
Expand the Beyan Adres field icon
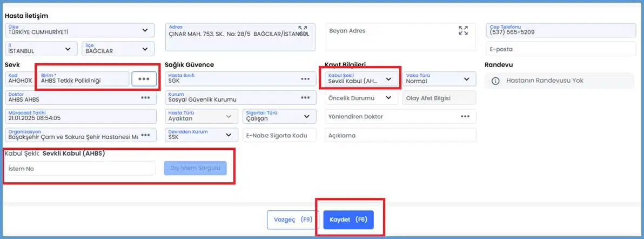coord(463,30)
